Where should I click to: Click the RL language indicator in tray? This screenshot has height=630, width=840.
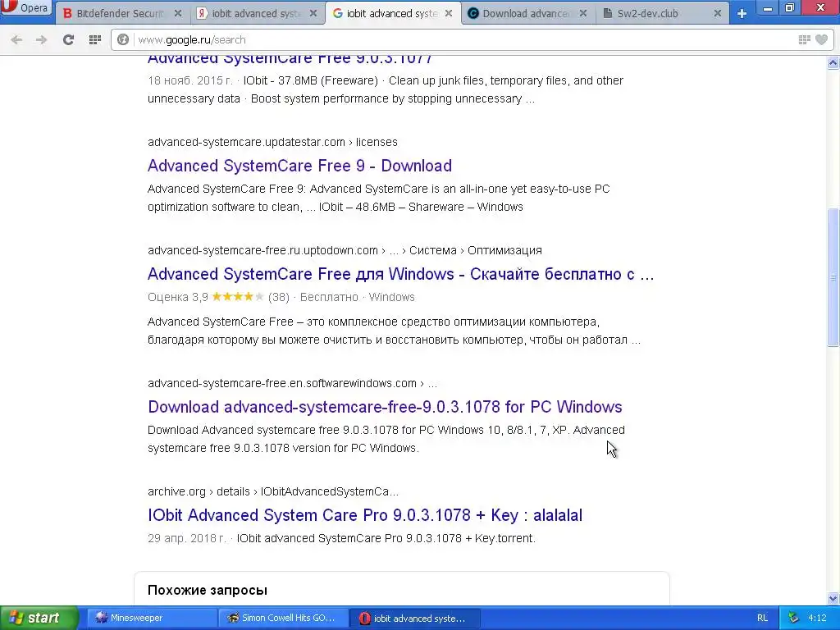click(762, 618)
